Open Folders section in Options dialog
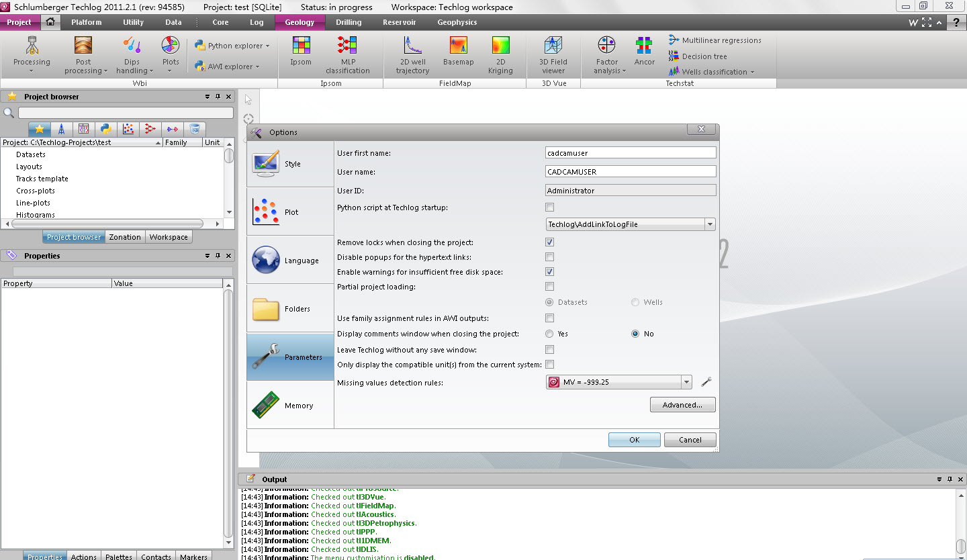Image resolution: width=967 pixels, height=560 pixels. point(290,309)
